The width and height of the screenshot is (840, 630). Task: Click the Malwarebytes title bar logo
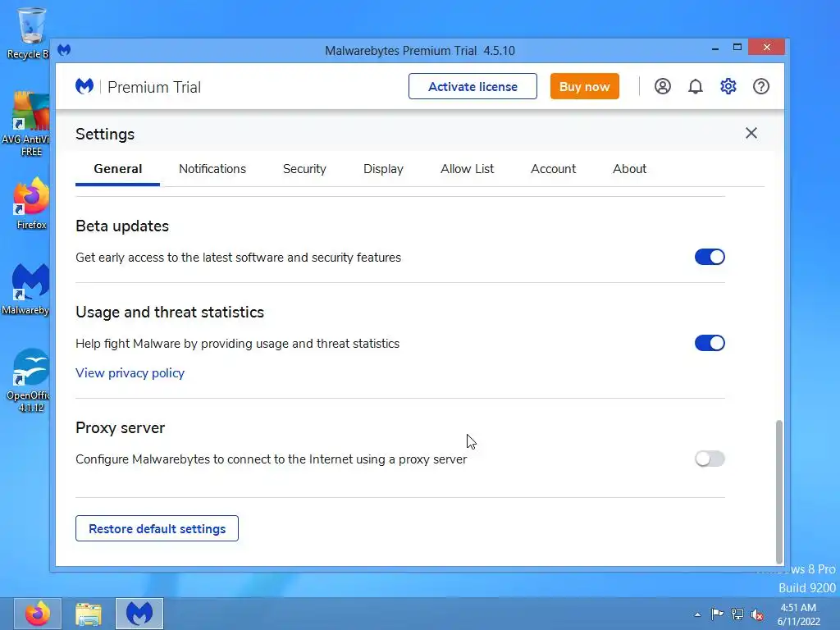tap(64, 50)
